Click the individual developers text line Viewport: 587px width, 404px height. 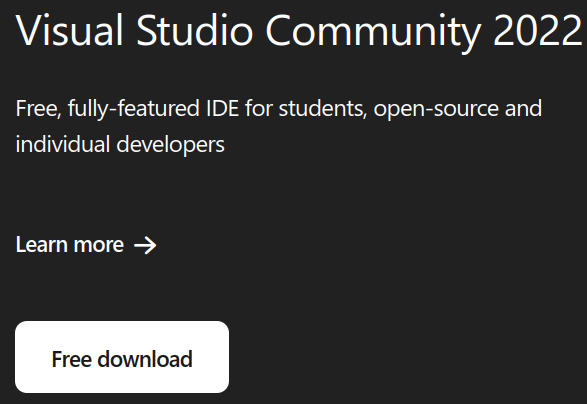120,145
